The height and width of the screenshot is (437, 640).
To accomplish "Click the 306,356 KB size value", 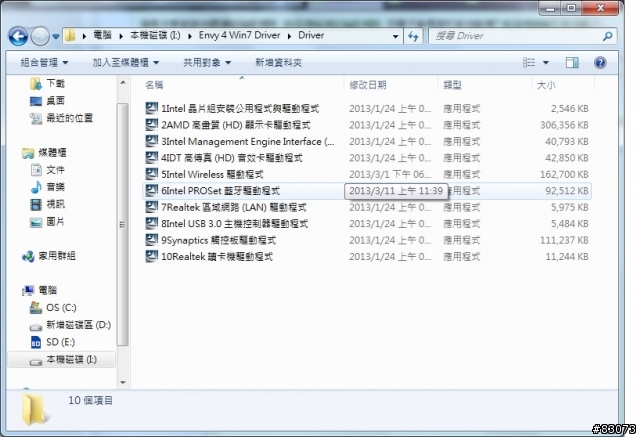I will (x=564, y=125).
